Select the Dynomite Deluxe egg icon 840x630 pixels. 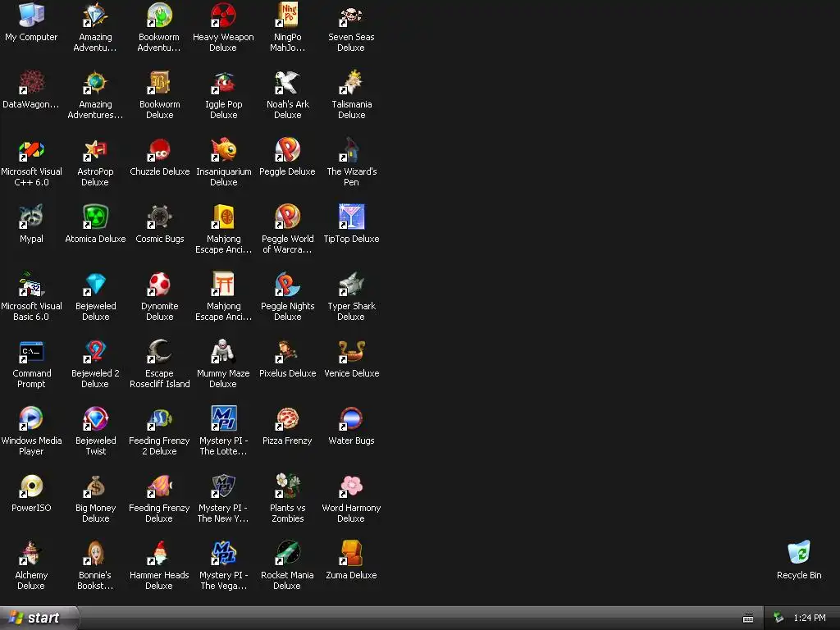click(159, 284)
